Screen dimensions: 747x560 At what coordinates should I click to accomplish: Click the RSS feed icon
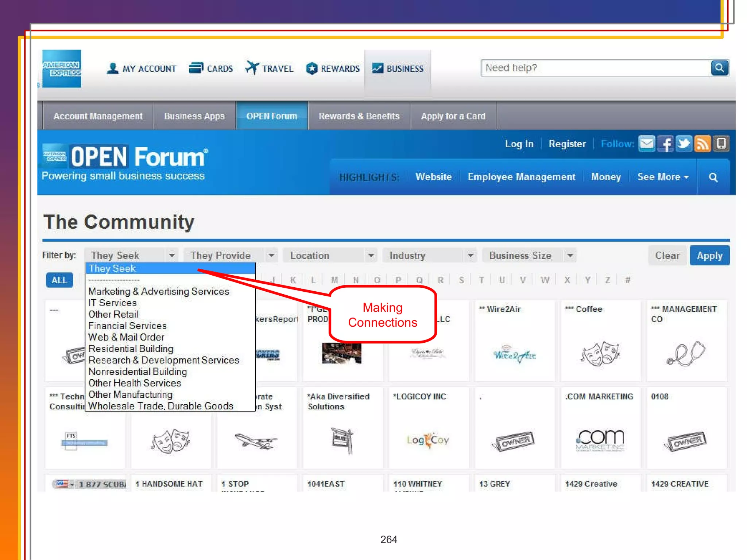pyautogui.click(x=703, y=144)
